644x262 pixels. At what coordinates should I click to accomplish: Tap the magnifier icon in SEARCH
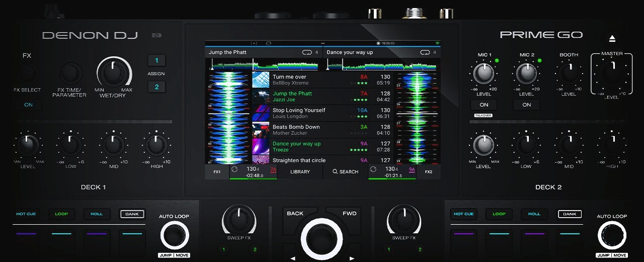335,172
